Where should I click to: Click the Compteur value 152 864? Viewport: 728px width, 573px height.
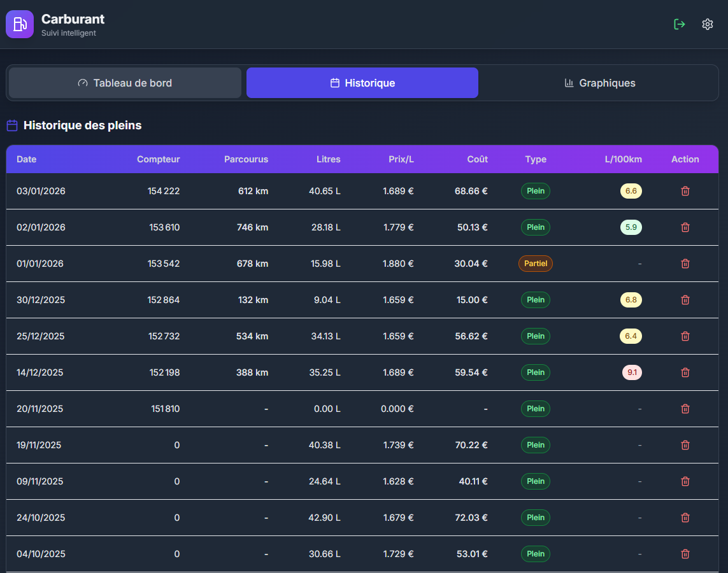(164, 300)
